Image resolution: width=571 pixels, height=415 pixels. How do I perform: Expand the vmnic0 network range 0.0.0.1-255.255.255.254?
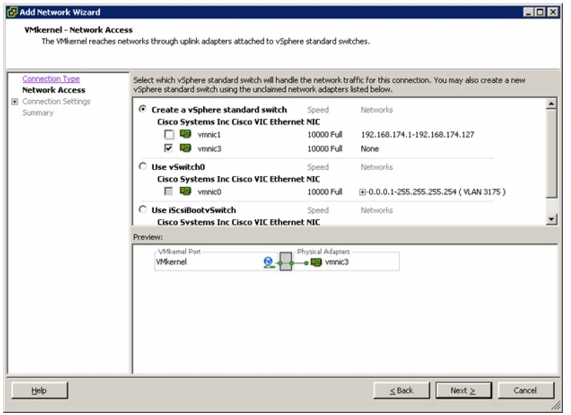click(x=362, y=192)
